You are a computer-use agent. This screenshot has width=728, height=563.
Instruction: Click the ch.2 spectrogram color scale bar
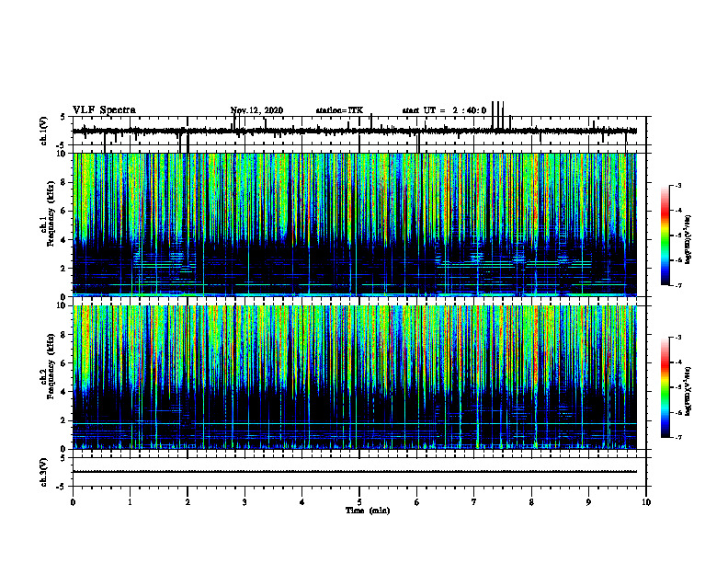tap(665, 387)
